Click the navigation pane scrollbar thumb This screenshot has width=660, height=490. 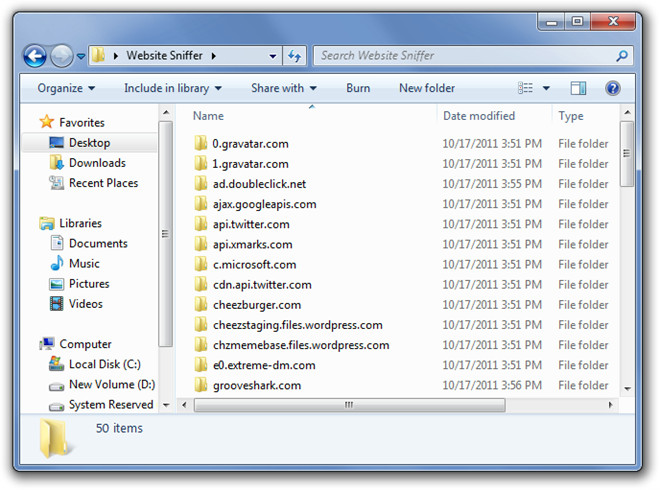tap(166, 234)
